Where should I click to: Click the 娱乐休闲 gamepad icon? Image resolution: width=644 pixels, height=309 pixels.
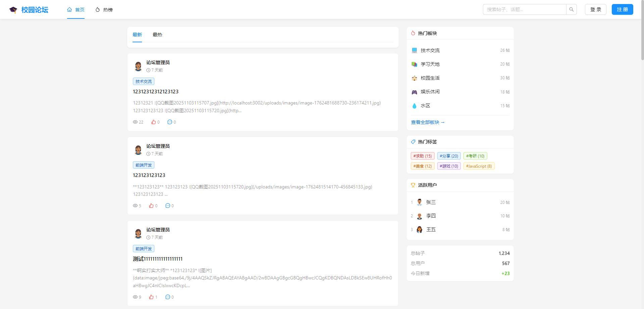click(x=414, y=92)
